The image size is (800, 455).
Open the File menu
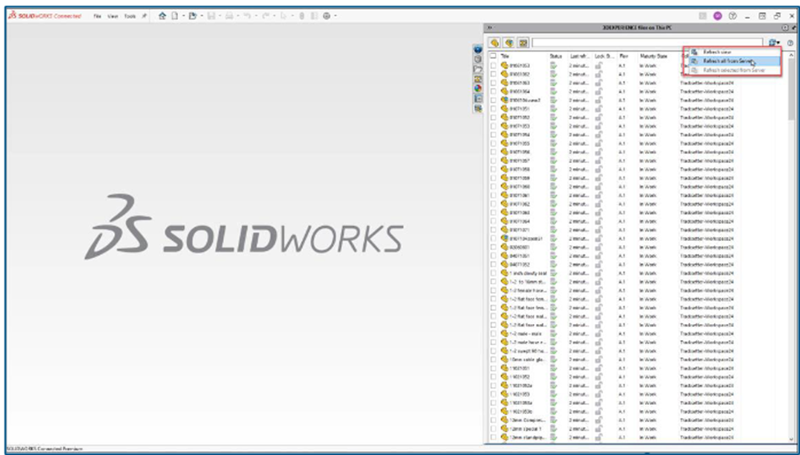click(x=97, y=17)
